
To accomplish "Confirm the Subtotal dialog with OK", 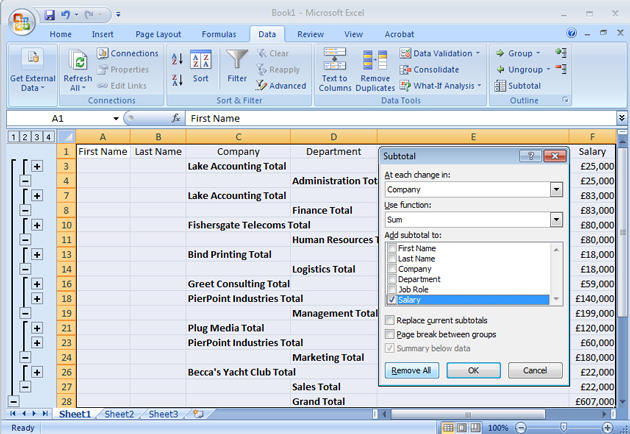I will pyautogui.click(x=474, y=370).
